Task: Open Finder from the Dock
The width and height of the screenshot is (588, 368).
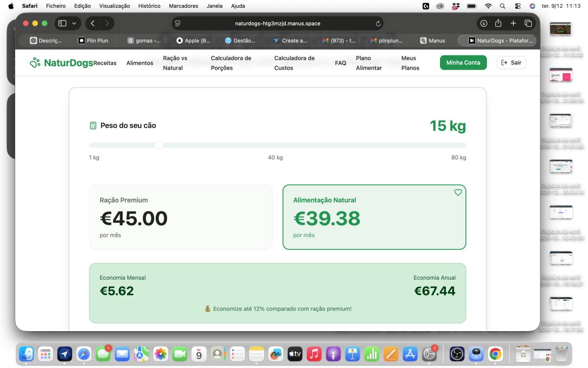Action: [26, 353]
